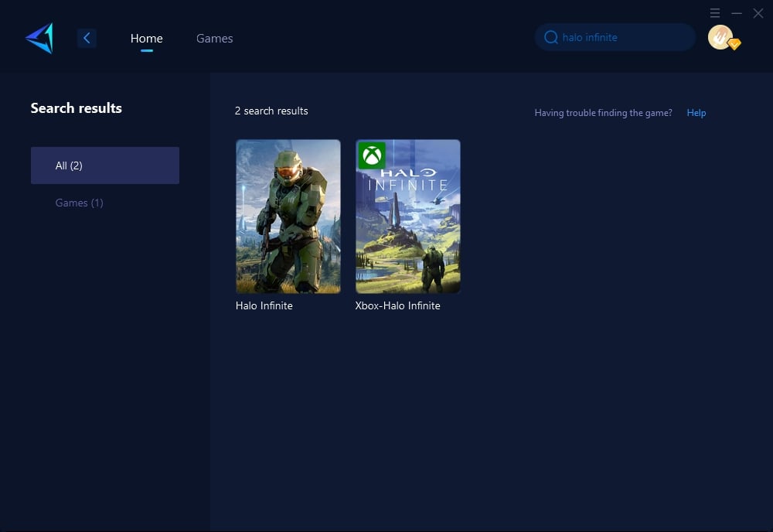This screenshot has width=773, height=532.
Task: Click the GearUP logo icon
Action: [x=39, y=38]
